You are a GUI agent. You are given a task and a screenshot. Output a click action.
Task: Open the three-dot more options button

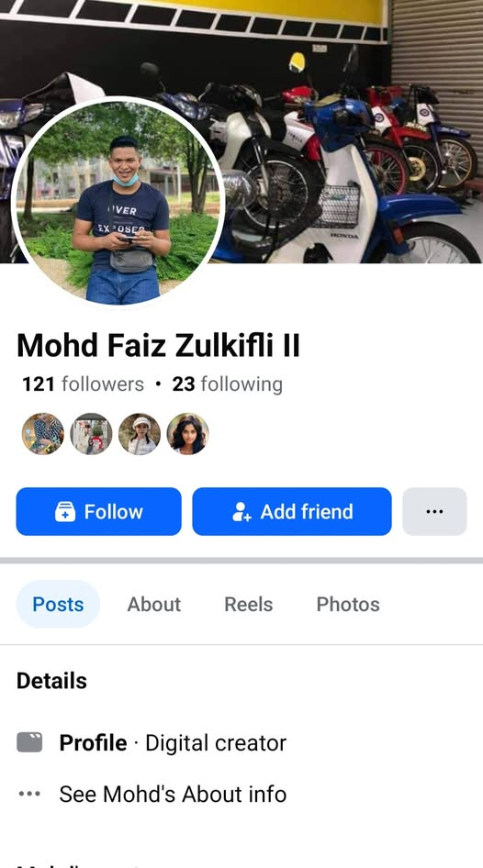pyautogui.click(x=435, y=511)
